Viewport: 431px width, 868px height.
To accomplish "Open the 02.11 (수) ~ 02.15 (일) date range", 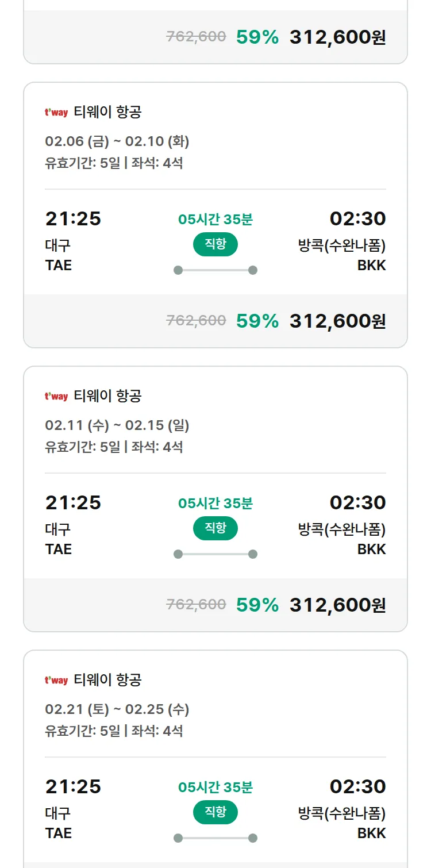I will click(117, 425).
